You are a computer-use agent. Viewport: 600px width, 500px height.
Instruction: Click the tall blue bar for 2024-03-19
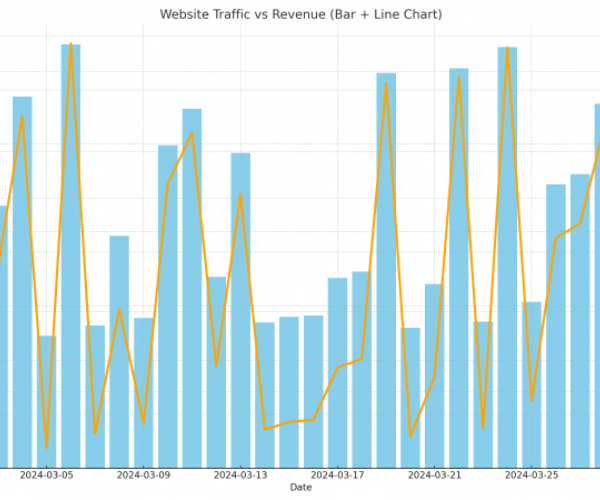coord(386,270)
